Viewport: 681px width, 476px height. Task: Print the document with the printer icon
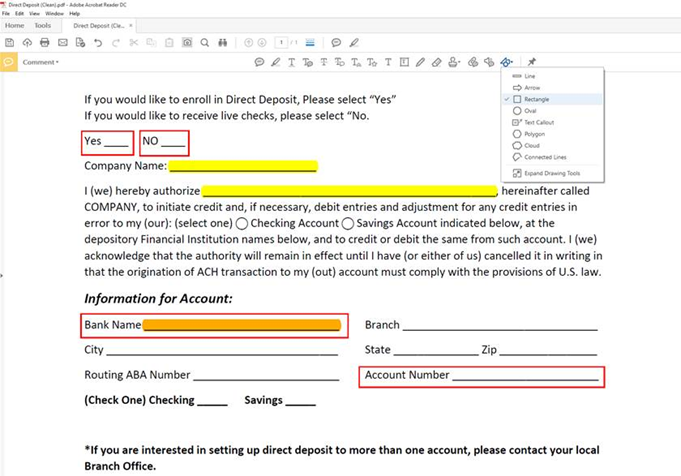point(45,43)
